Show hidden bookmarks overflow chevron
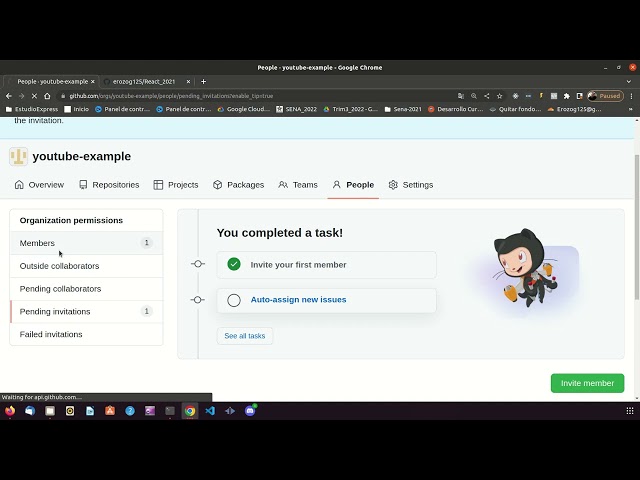Image resolution: width=640 pixels, height=480 pixels. (631, 109)
